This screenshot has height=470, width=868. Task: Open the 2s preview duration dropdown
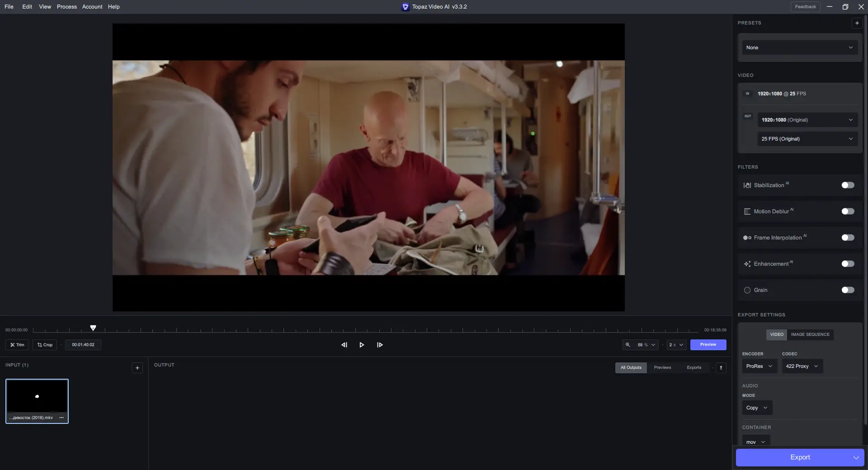676,345
